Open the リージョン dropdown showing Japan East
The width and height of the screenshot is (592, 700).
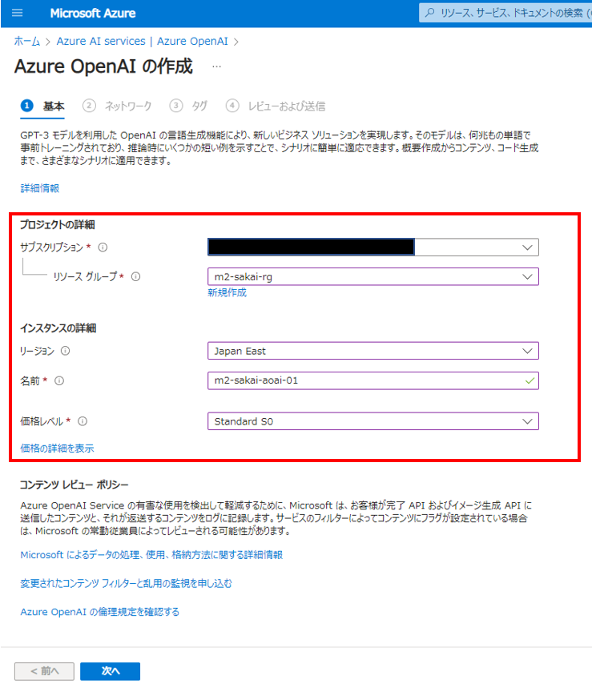(x=373, y=351)
